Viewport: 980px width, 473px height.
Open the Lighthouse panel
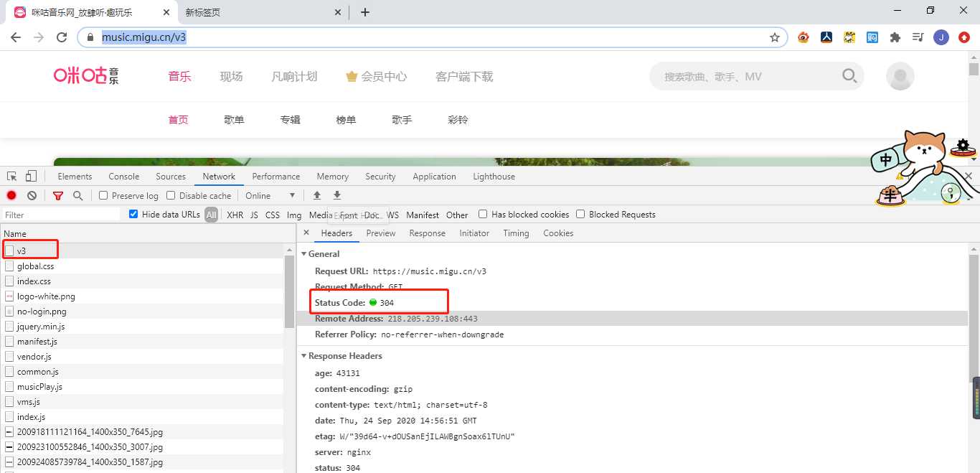click(494, 177)
